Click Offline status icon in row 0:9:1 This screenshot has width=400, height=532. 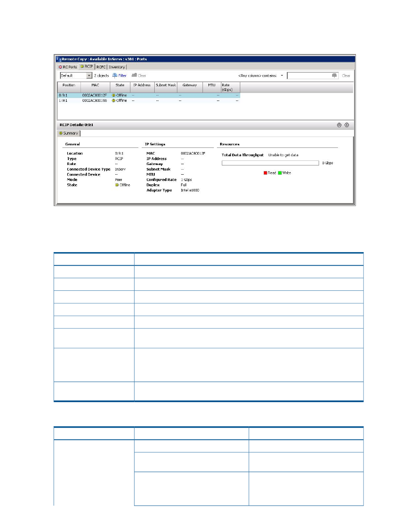[x=114, y=96]
